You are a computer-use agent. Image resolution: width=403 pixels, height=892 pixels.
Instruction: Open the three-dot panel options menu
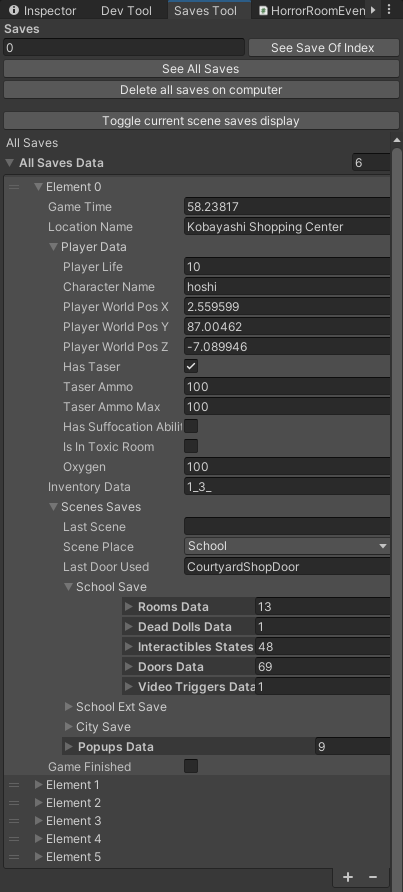click(389, 10)
